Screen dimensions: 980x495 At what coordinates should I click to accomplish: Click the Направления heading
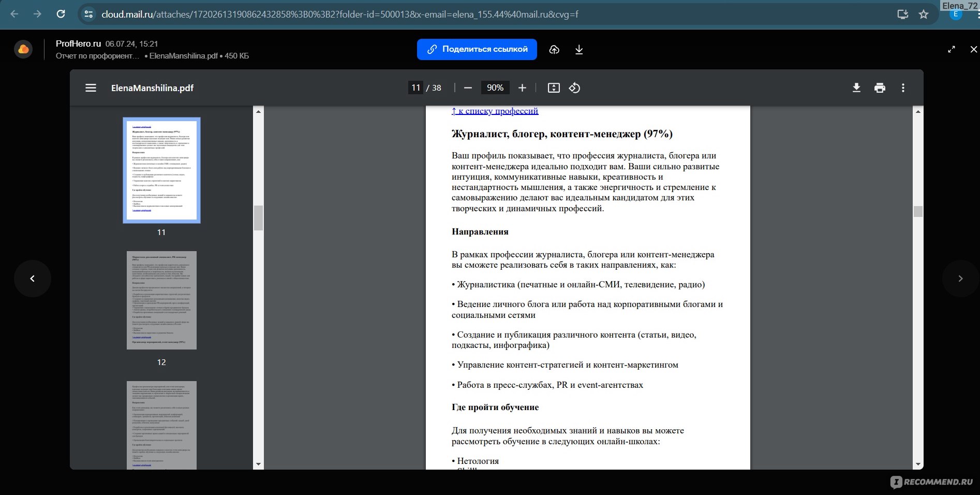pyautogui.click(x=480, y=231)
